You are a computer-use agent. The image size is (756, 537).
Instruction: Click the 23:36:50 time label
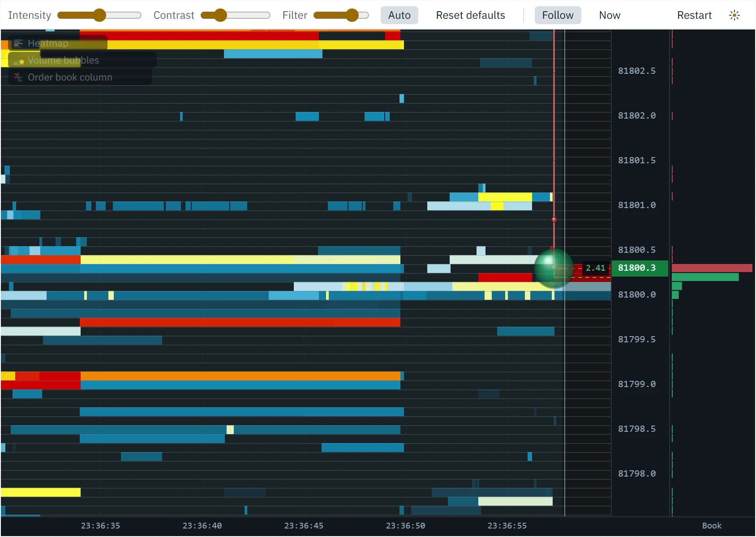(x=406, y=526)
